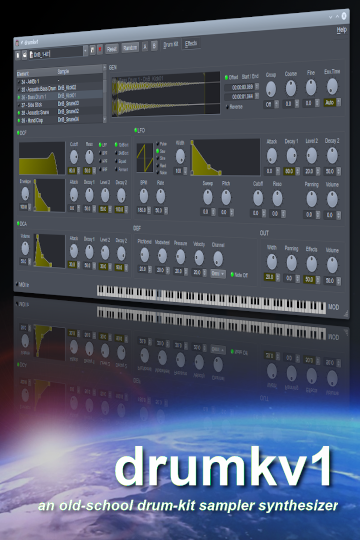360x540 pixels.
Task: Toggle the Offset LED in GEN section
Action: pos(226,77)
